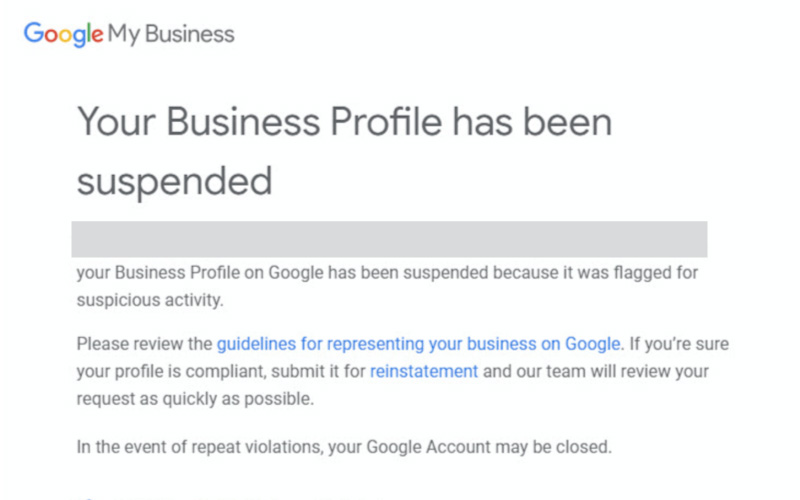Click the repeat violations warning sentence
Viewport: 800px width, 500px height.
[x=344, y=447]
